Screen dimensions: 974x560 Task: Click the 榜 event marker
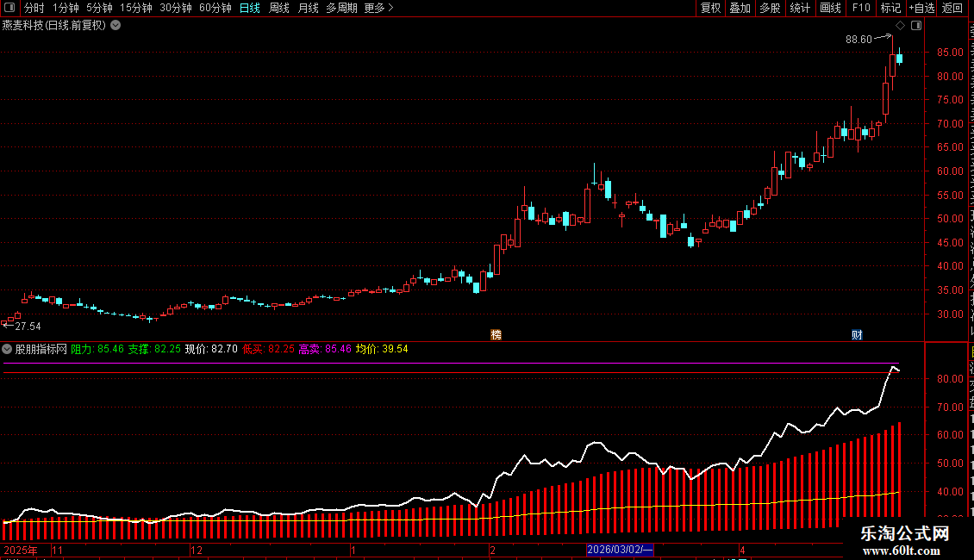(496, 334)
